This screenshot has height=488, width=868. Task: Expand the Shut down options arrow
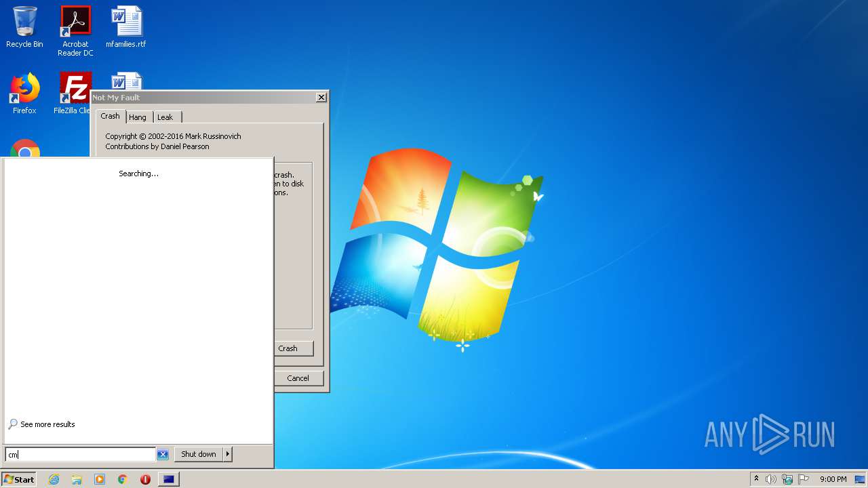[228, 454]
